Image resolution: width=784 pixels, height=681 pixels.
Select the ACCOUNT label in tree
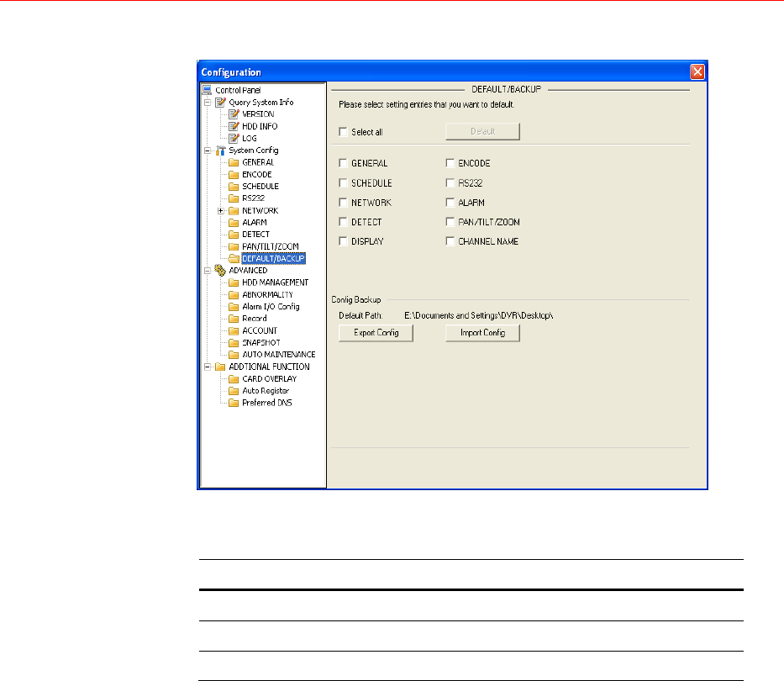[260, 330]
